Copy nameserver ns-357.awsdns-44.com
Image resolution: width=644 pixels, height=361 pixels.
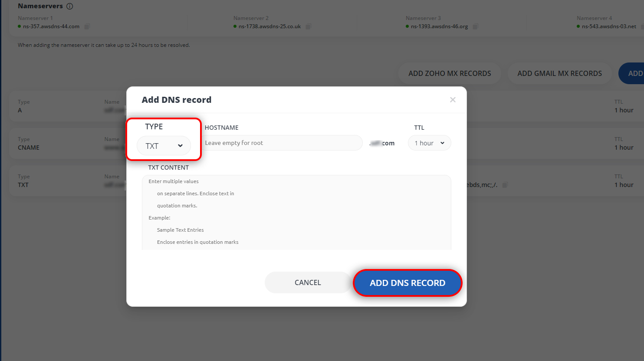(86, 26)
